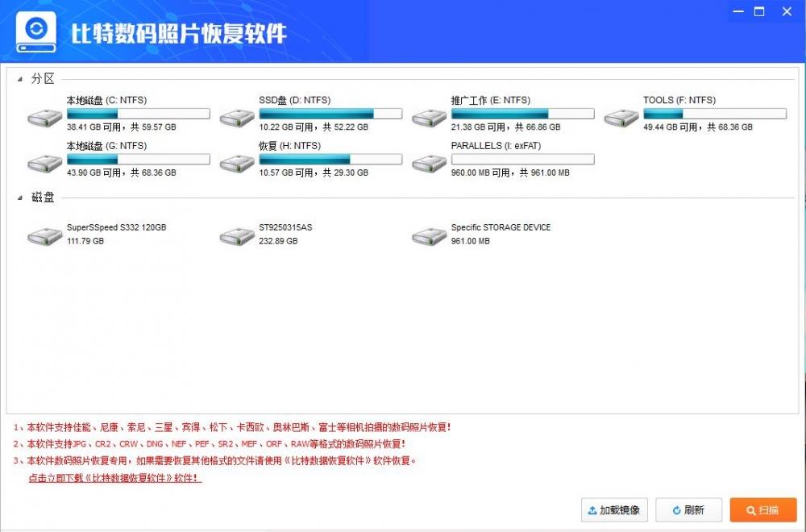Select the PARALLELS (I: exFAT) drive icon
Screen dimensions: 806x532
[x=428, y=163]
